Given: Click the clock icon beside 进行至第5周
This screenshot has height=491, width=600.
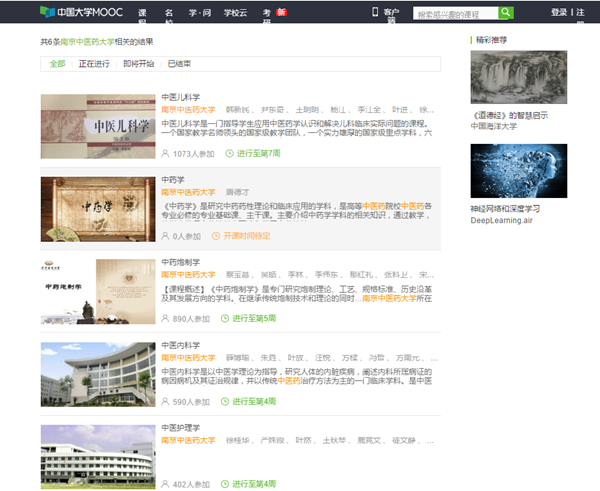Looking at the screenshot, I should pos(225,319).
